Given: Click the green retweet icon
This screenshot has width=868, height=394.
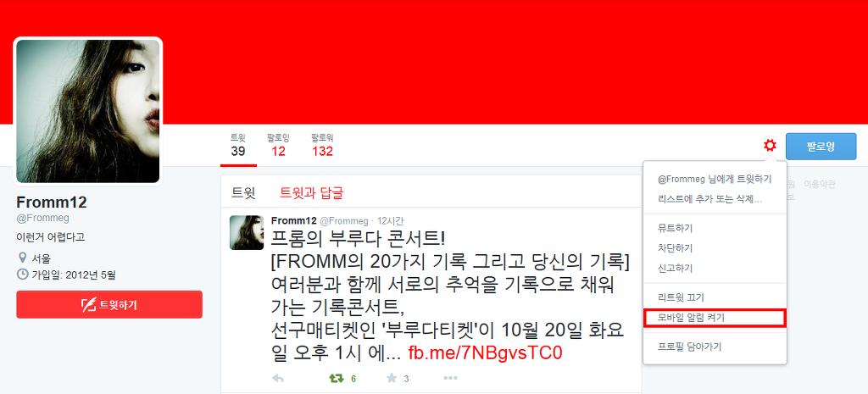Looking at the screenshot, I should (336, 379).
